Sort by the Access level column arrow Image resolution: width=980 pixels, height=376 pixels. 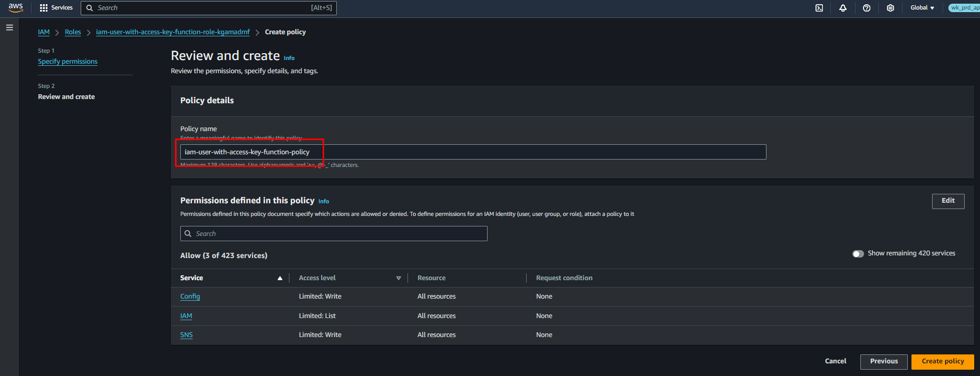[x=399, y=278]
